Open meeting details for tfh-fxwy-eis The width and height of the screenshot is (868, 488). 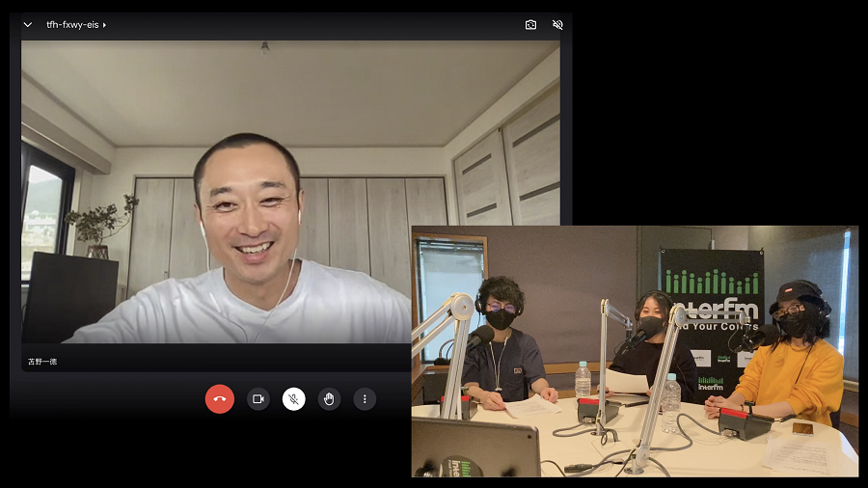click(x=72, y=25)
